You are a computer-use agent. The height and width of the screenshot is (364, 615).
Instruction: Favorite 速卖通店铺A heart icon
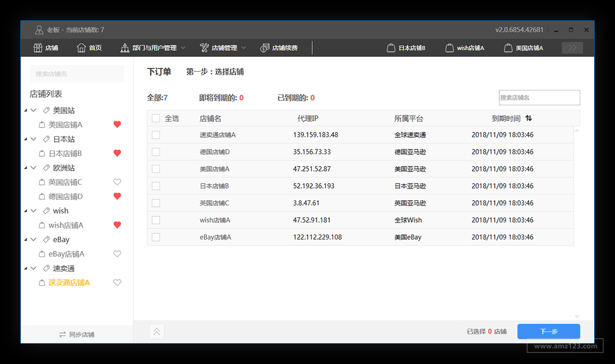(x=117, y=282)
